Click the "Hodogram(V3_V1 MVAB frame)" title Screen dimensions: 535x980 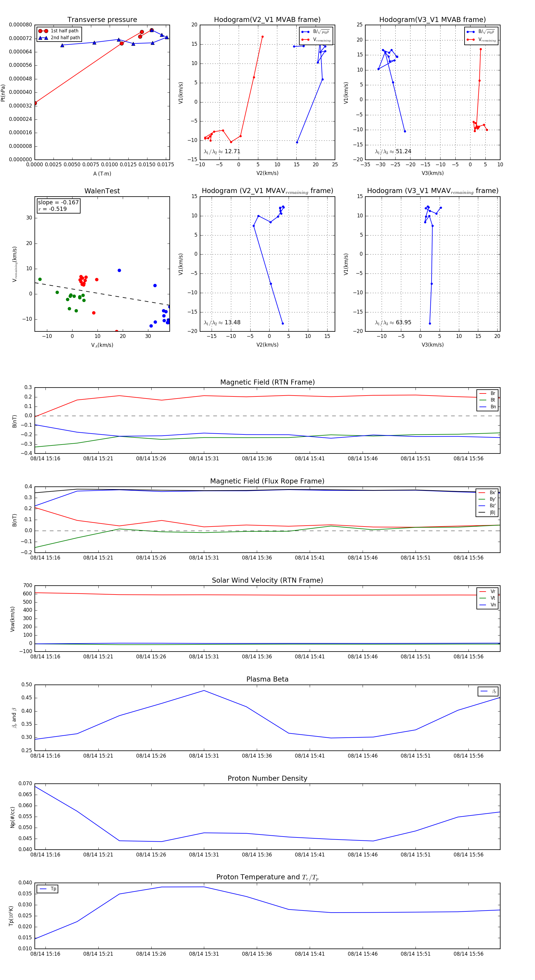(x=432, y=20)
